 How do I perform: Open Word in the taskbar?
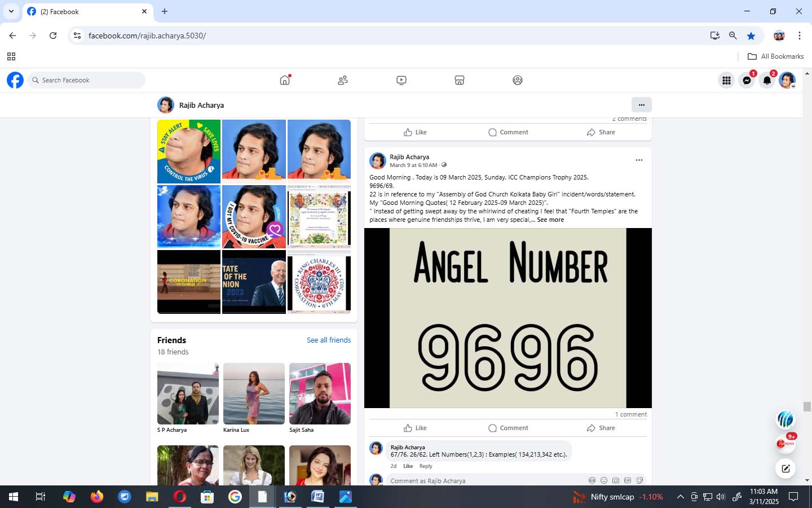tap(317, 497)
